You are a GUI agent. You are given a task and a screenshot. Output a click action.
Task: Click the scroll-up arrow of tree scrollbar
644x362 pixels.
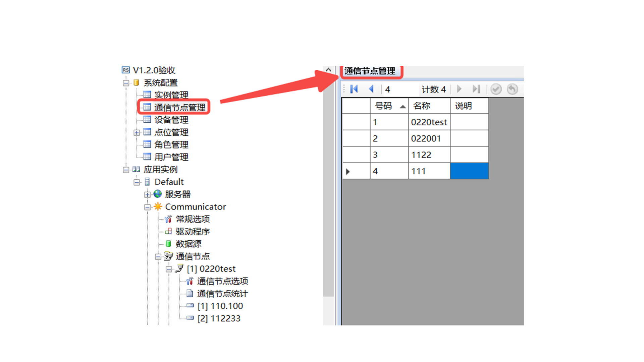[x=328, y=70]
